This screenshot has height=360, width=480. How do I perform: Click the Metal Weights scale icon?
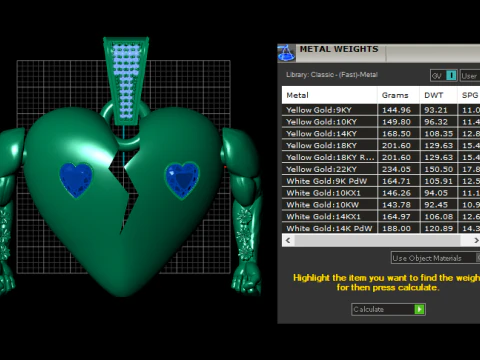tap(286, 53)
